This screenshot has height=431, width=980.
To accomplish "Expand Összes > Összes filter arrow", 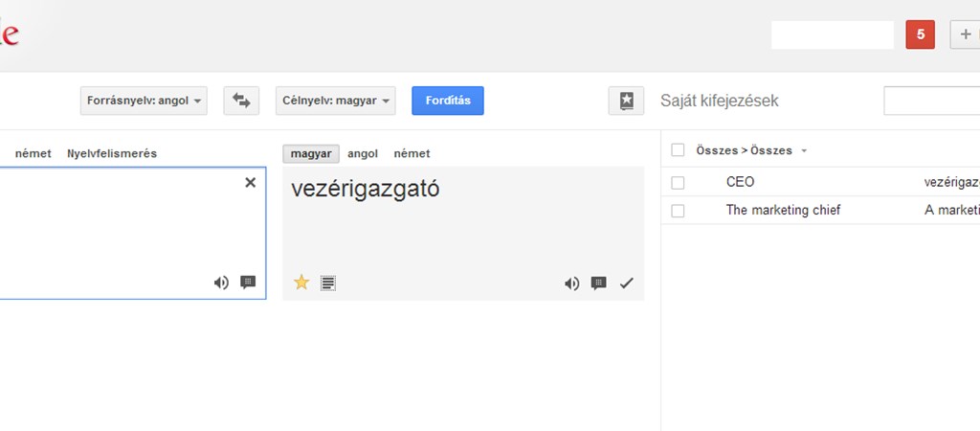I will click(804, 150).
